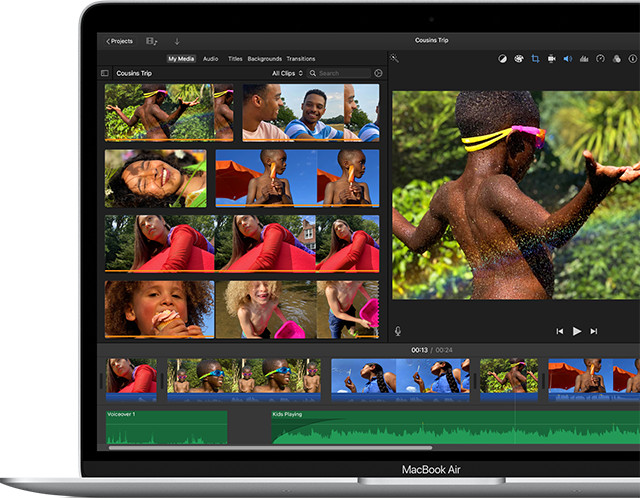Click the Cousins Trip window title
This screenshot has height=498, width=640.
431,40
